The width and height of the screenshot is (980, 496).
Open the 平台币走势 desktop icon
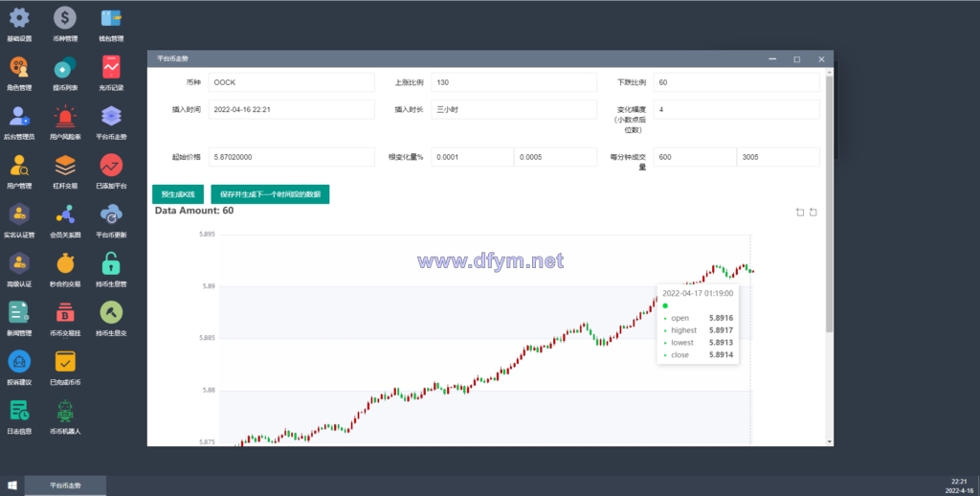click(111, 116)
